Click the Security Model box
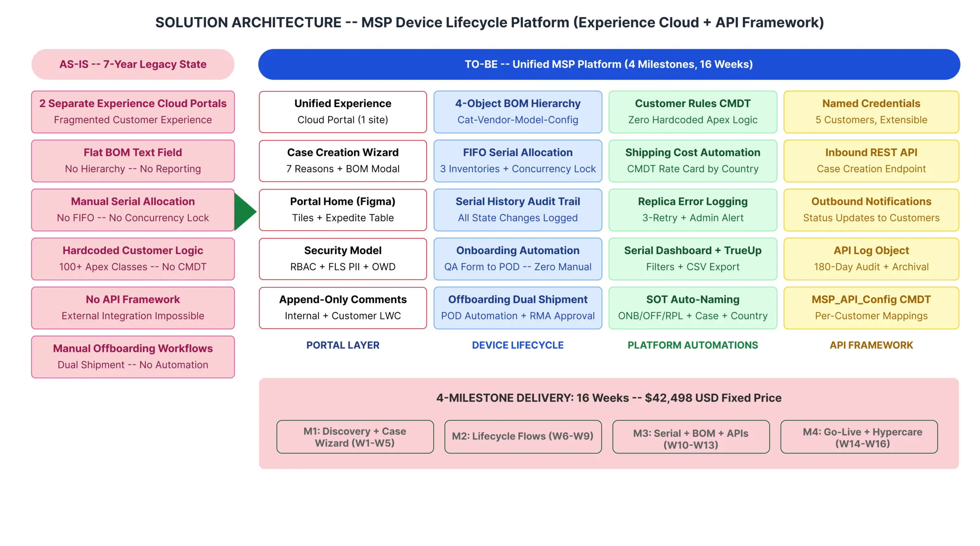Viewport: 980px width, 546px height. [343, 258]
